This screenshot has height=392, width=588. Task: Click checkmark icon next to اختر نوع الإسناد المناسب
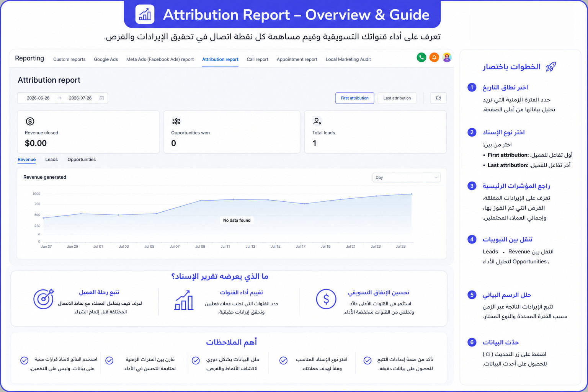point(283,360)
